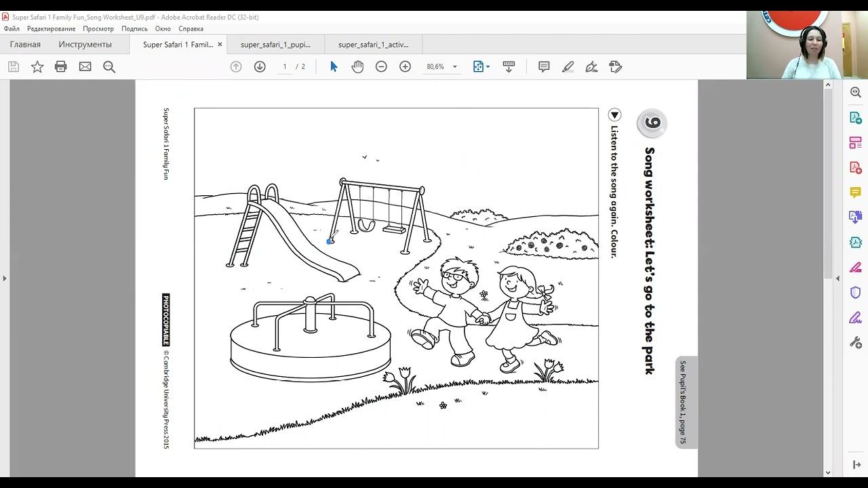Switch to the Главная tab
This screenshot has width=868, height=488.
point(25,44)
